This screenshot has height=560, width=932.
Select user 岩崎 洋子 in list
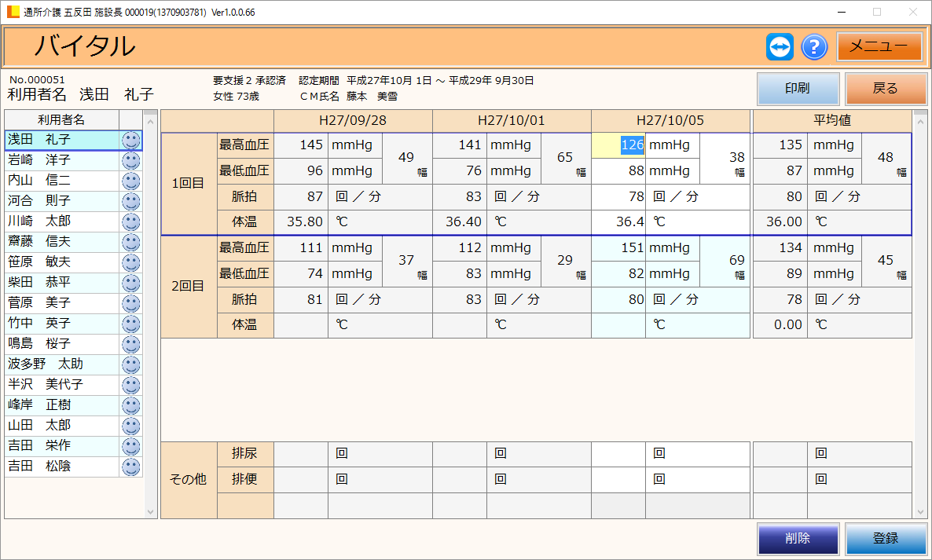(62, 160)
